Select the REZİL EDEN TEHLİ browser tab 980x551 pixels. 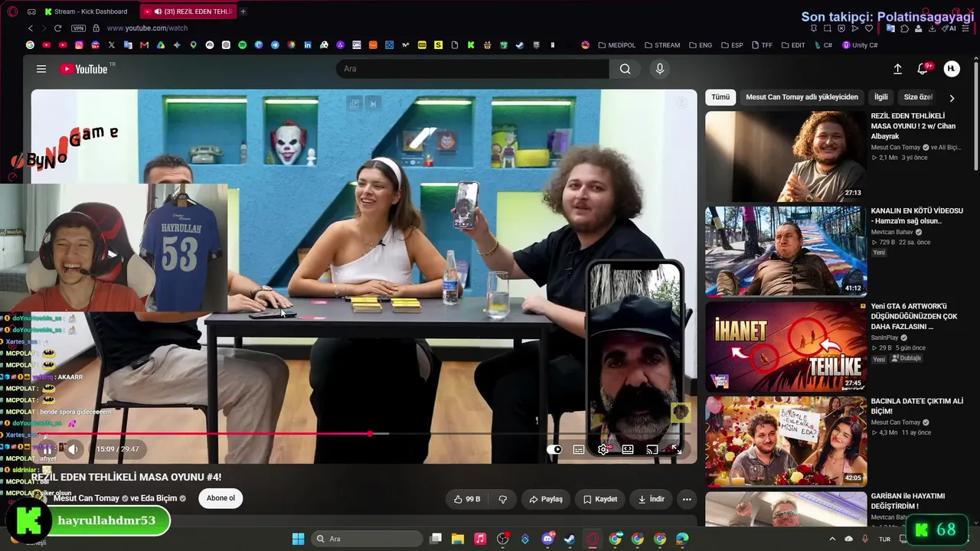tap(189, 11)
